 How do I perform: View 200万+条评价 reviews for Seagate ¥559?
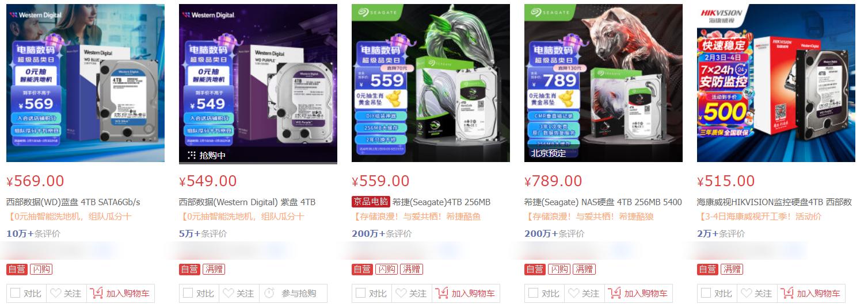point(382,233)
